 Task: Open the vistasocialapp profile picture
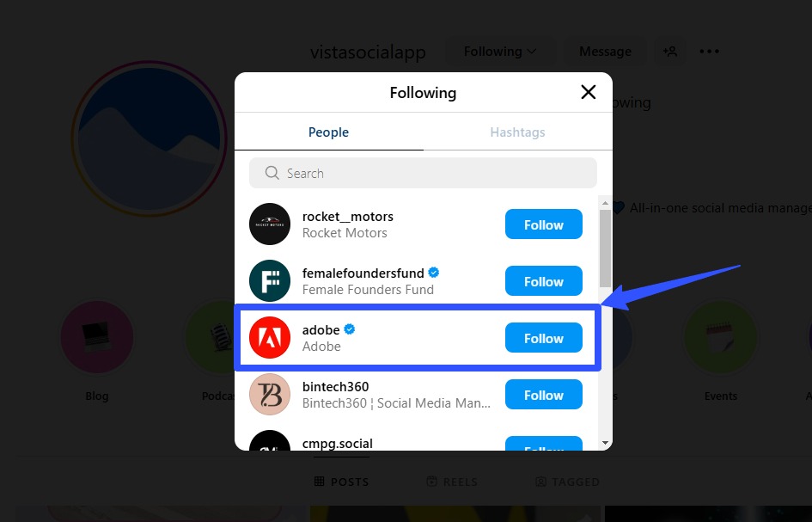(150, 138)
